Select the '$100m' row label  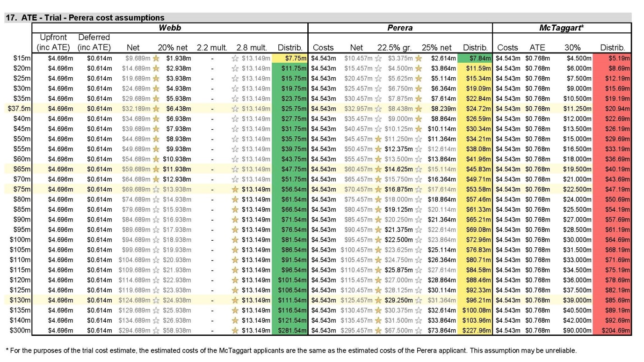(20, 240)
